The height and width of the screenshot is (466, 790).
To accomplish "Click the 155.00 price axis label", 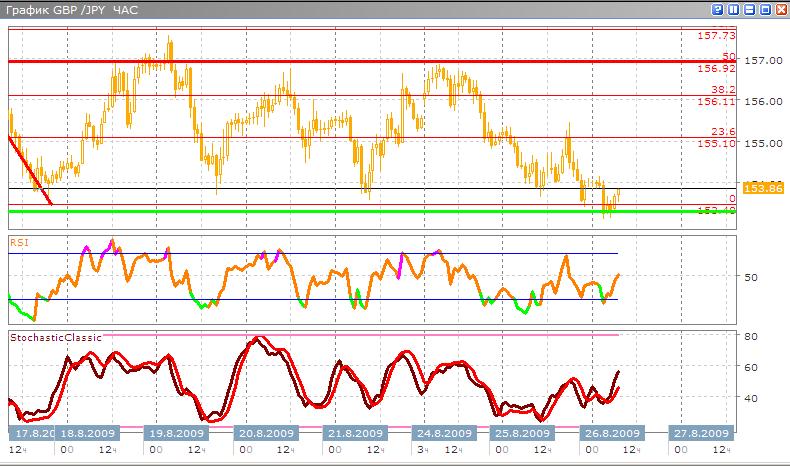I will point(763,143).
